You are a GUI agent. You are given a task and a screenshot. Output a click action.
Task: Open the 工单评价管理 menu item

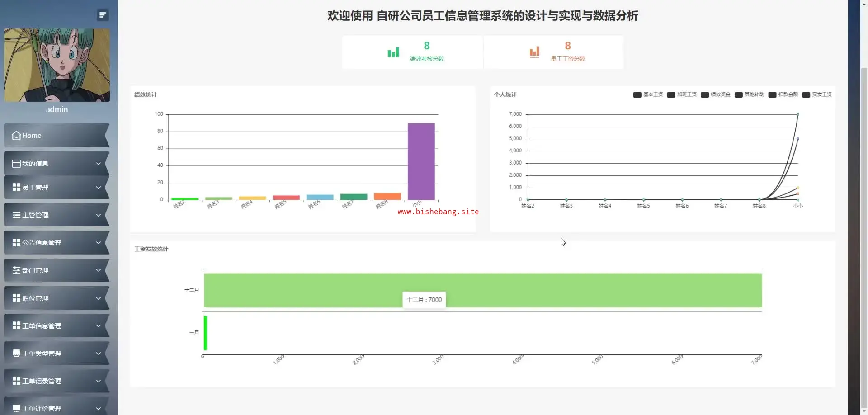click(x=42, y=408)
